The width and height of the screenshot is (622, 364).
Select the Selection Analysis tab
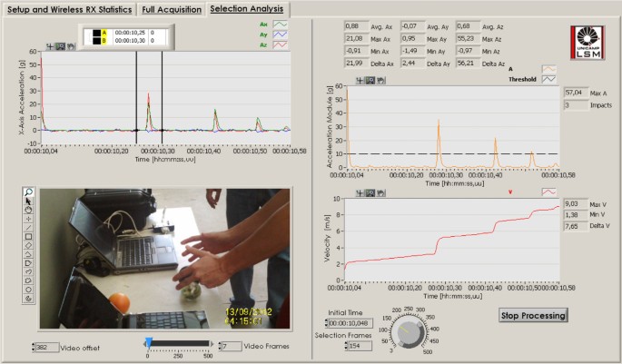(x=247, y=9)
